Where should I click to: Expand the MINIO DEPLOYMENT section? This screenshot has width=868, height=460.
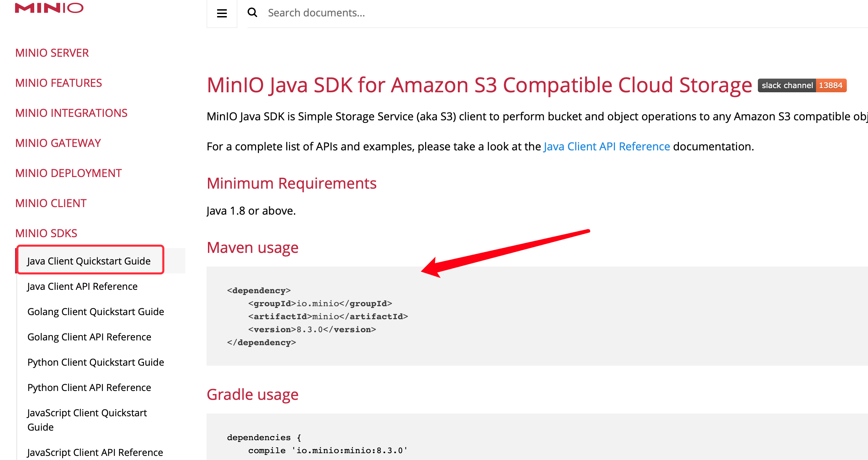(x=68, y=173)
